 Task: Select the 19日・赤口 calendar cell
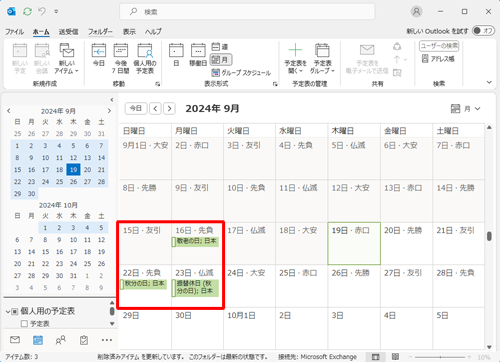click(x=354, y=244)
